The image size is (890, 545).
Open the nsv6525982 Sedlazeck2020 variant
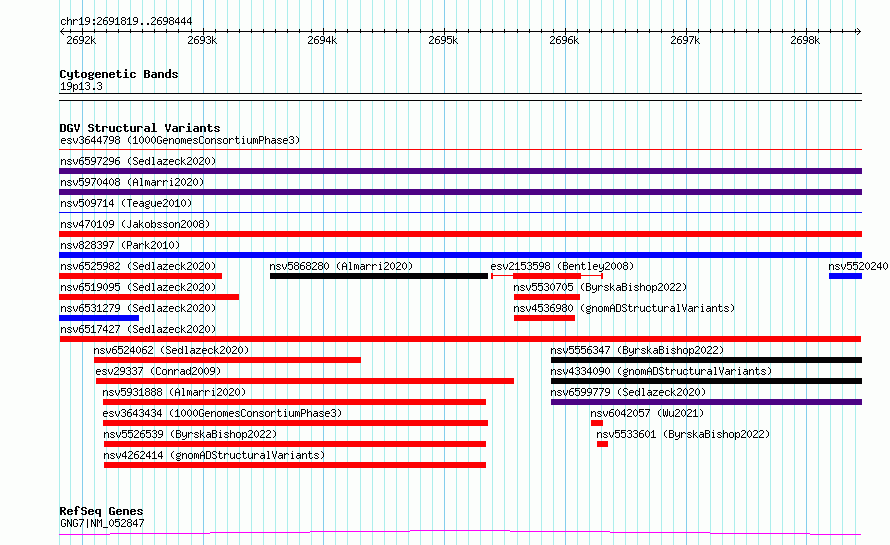(x=140, y=276)
